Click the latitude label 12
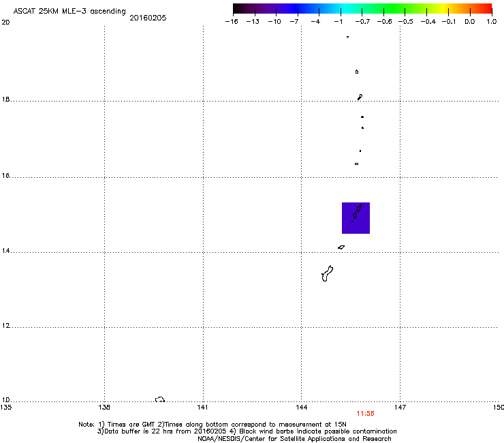 coord(5,326)
